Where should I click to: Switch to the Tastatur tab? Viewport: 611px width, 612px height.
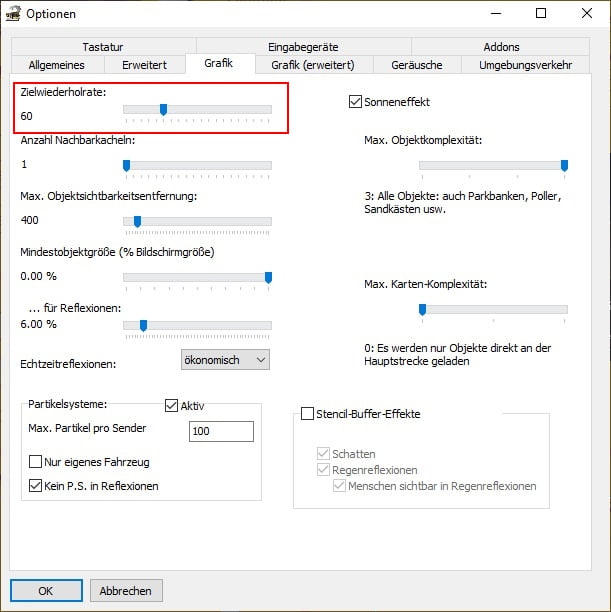(x=103, y=47)
